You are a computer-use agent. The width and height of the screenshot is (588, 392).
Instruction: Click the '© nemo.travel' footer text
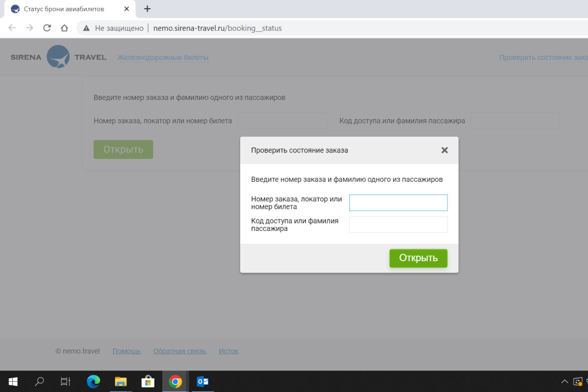[x=77, y=351]
